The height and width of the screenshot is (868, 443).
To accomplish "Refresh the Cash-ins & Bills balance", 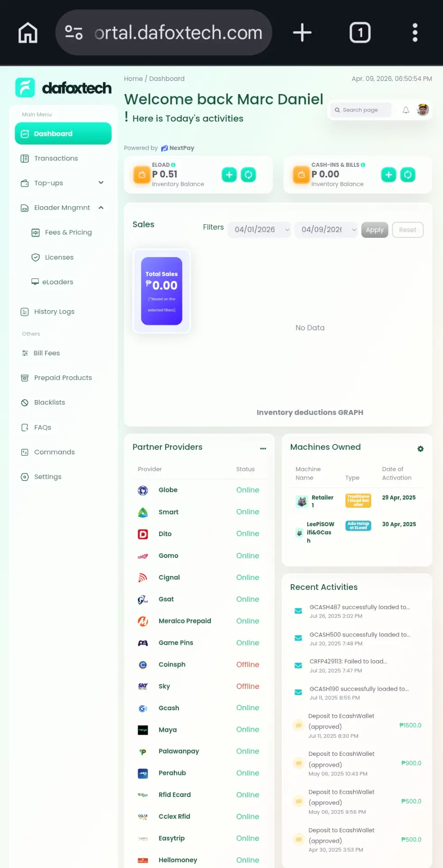I will (x=408, y=175).
